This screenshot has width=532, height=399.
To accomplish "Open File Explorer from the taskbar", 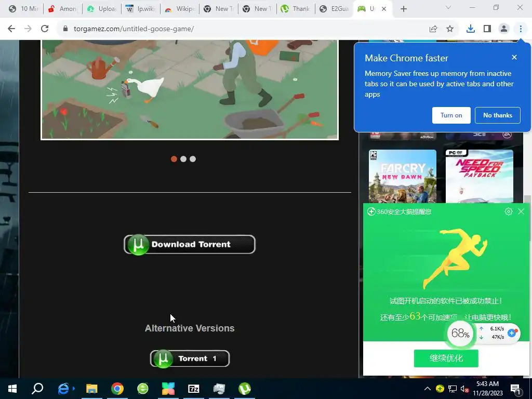I will coord(91,389).
